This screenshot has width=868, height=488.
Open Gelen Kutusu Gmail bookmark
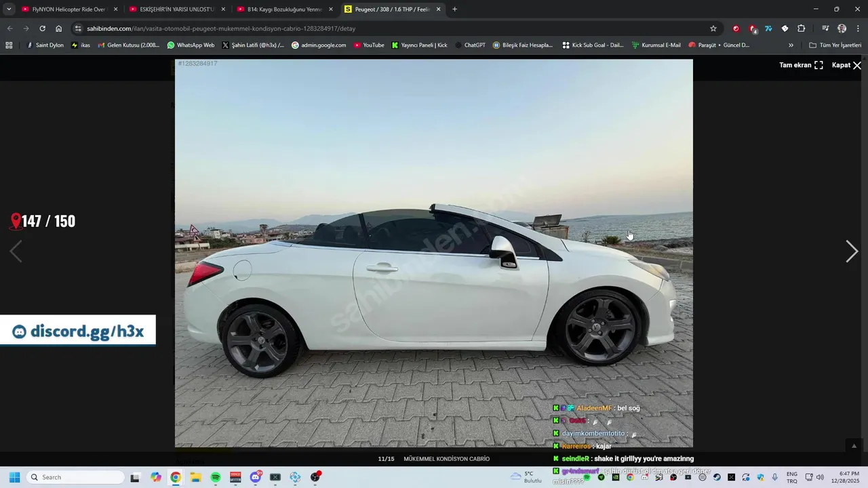point(129,45)
